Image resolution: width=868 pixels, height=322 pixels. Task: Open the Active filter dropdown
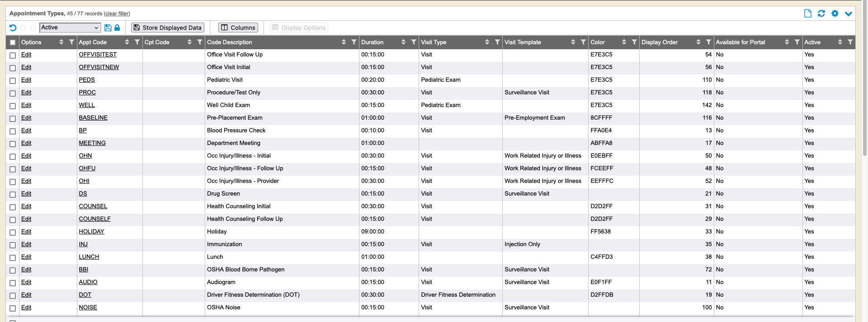click(x=70, y=28)
